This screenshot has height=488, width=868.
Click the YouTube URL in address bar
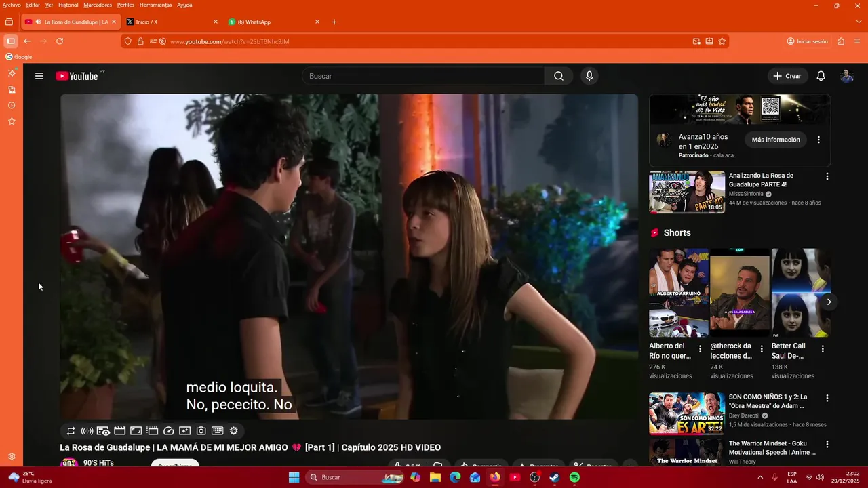(229, 41)
